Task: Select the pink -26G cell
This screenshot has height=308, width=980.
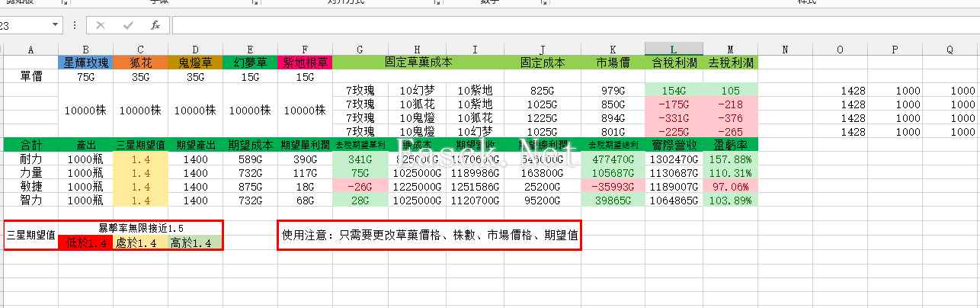Action: coord(360,187)
